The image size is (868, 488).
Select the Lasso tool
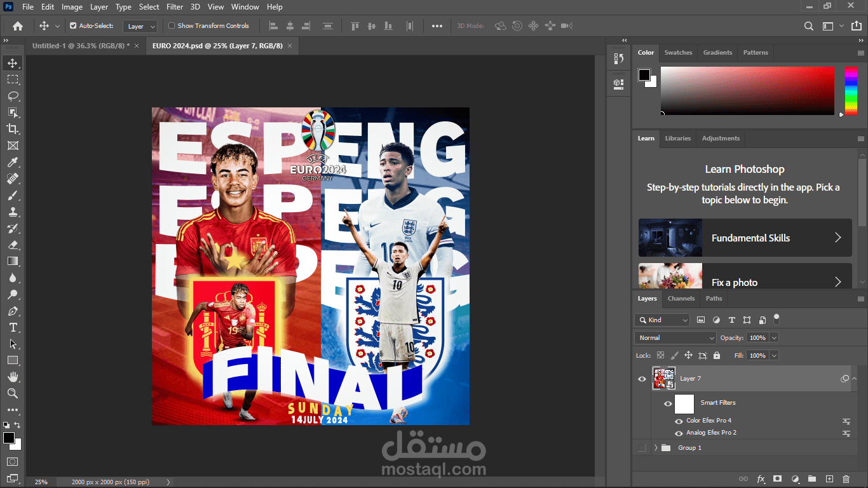pyautogui.click(x=13, y=96)
